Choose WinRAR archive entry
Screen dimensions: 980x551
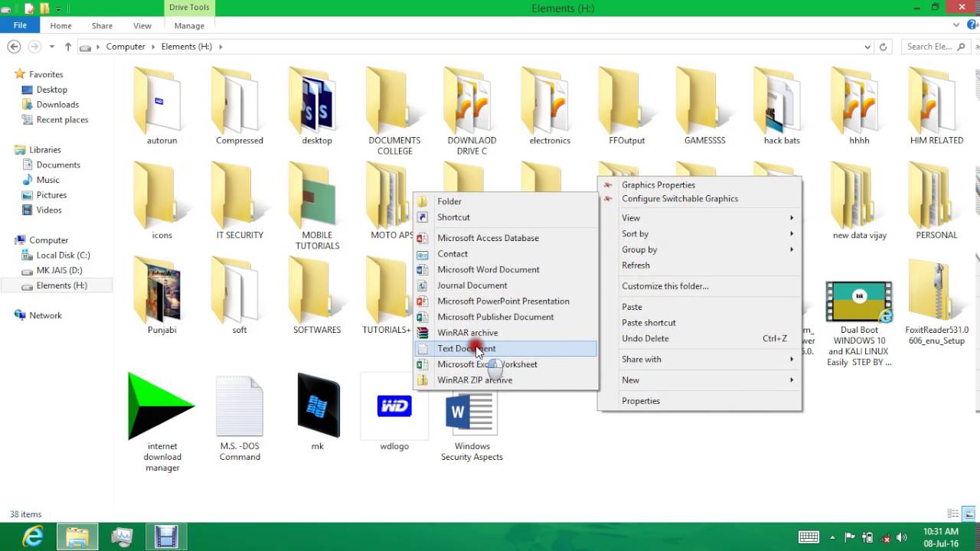(505, 333)
